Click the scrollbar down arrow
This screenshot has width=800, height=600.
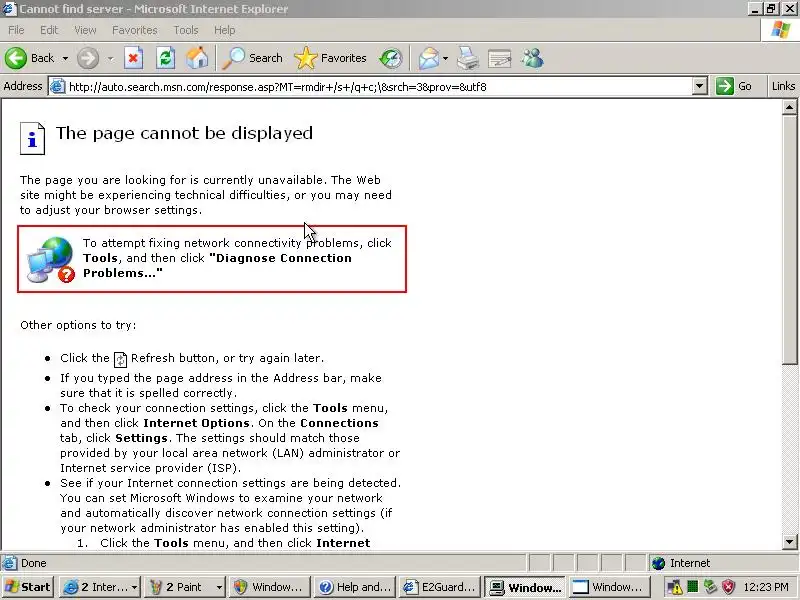[789, 542]
